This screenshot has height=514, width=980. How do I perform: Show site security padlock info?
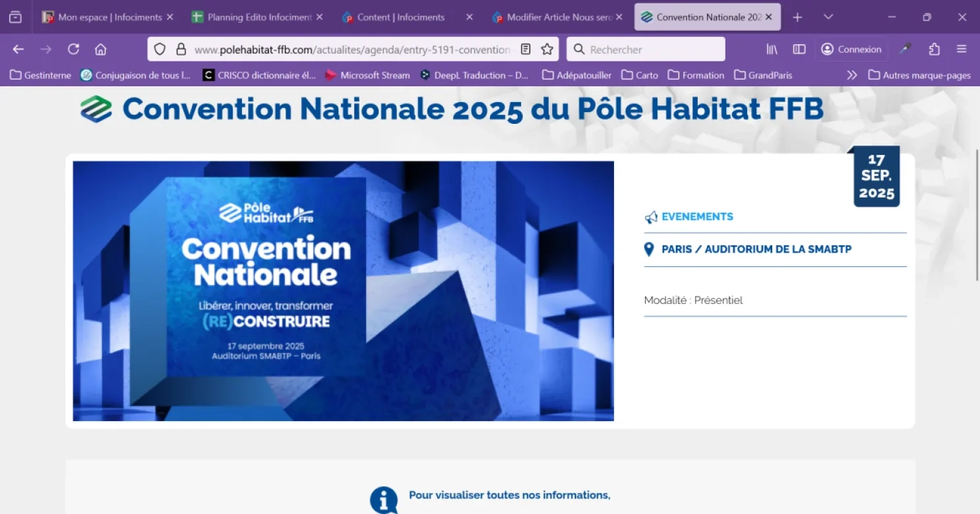click(181, 49)
